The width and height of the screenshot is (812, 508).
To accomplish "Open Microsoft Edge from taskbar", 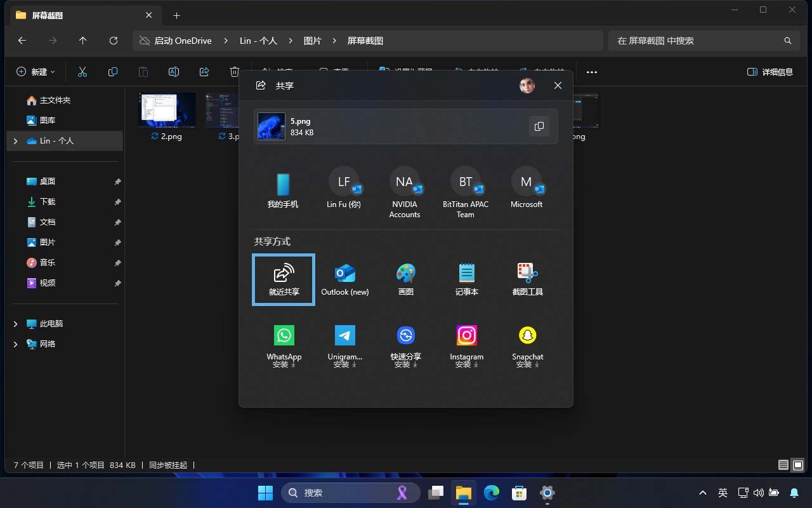I will tap(492, 493).
